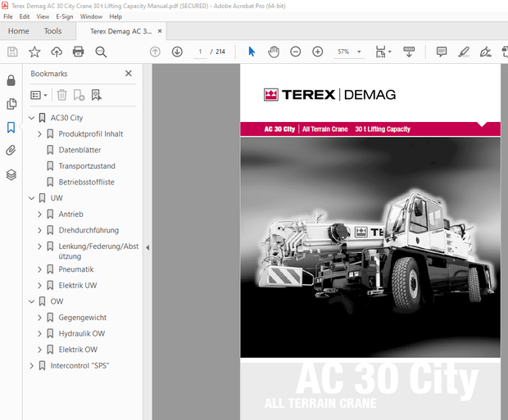
Task: Open the File menu
Action: [8, 16]
